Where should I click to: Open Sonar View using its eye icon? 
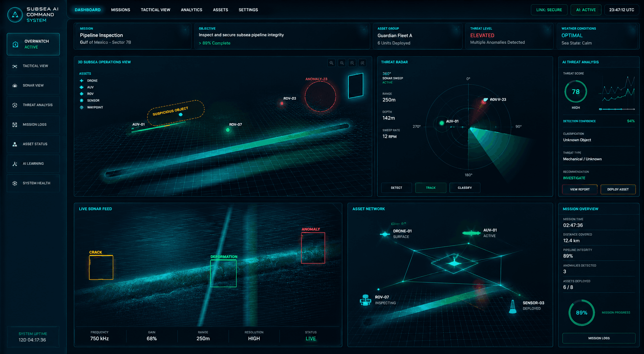[15, 86]
